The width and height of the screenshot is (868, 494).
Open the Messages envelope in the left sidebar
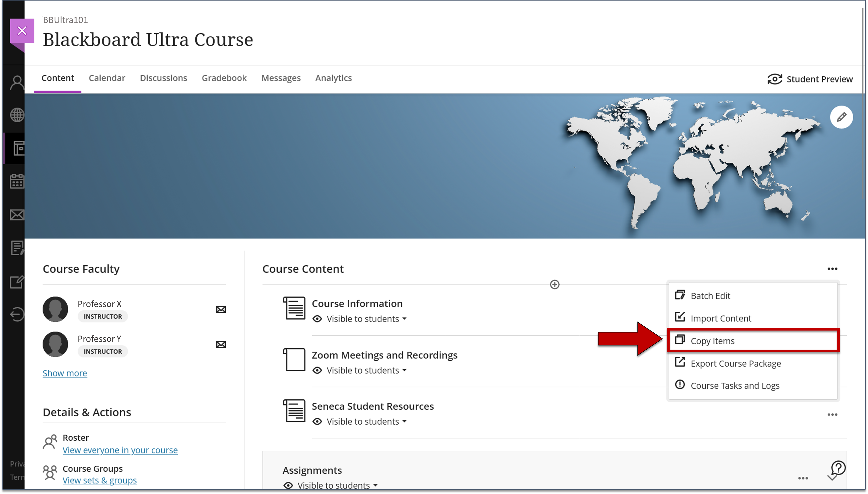pos(17,215)
